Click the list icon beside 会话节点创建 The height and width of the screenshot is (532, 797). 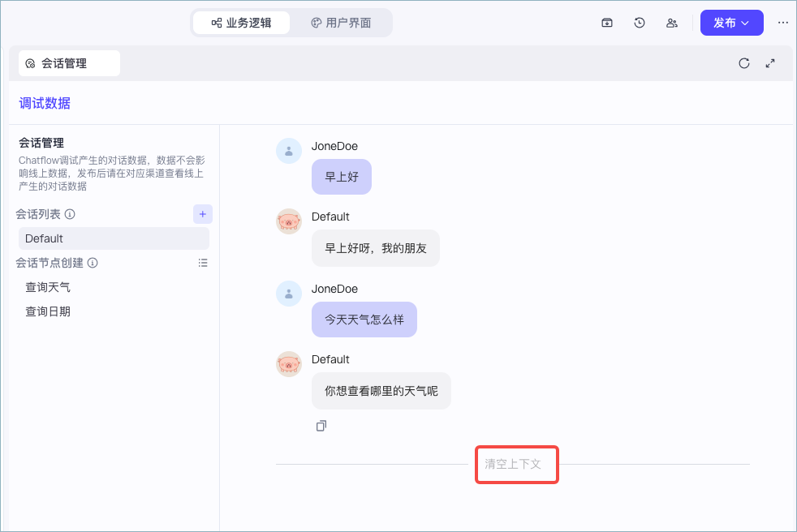(x=203, y=263)
